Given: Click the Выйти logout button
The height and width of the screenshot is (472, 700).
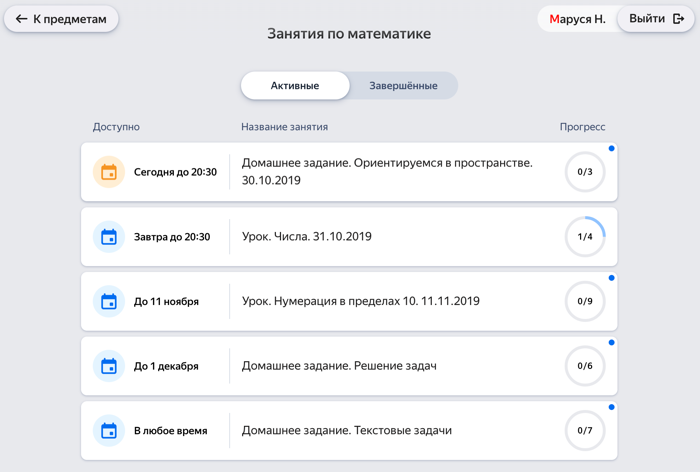Looking at the screenshot, I should coord(656,19).
